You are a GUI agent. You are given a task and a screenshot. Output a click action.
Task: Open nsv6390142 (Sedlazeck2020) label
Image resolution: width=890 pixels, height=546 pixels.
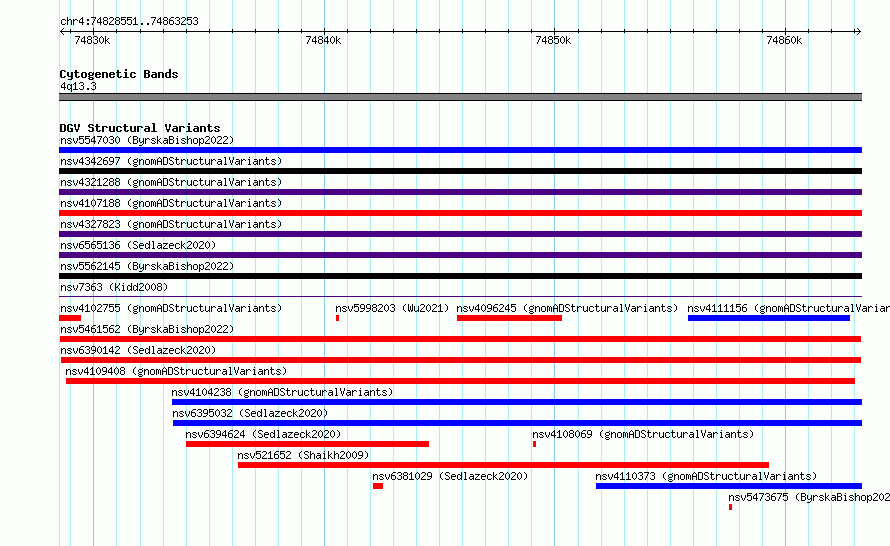coord(138,350)
